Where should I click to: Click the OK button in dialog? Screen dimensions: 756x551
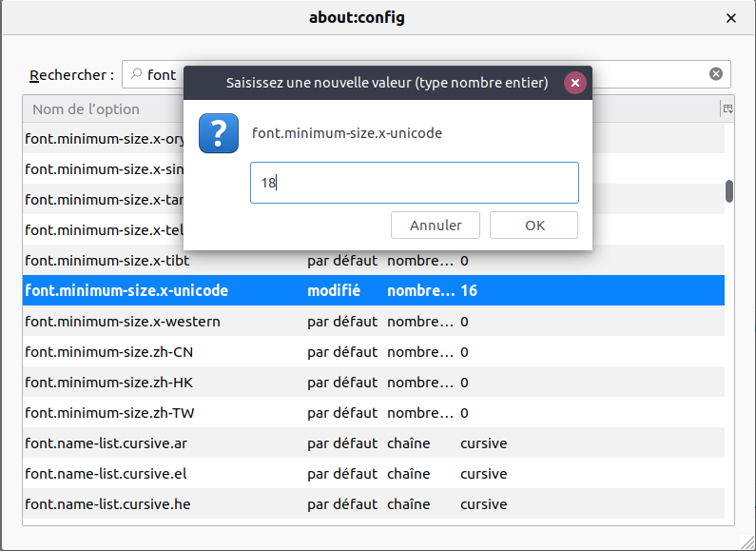click(x=533, y=226)
